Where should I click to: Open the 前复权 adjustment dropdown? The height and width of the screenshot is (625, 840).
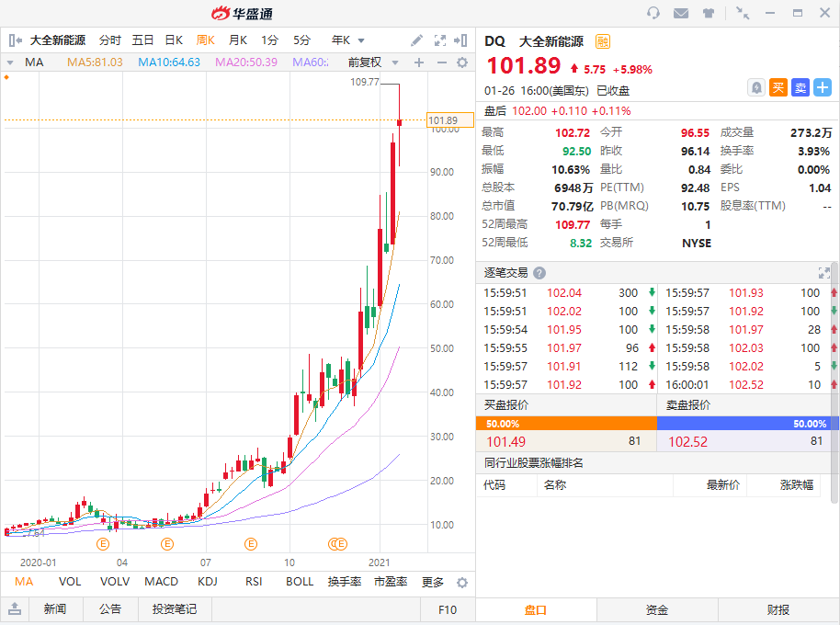(394, 62)
